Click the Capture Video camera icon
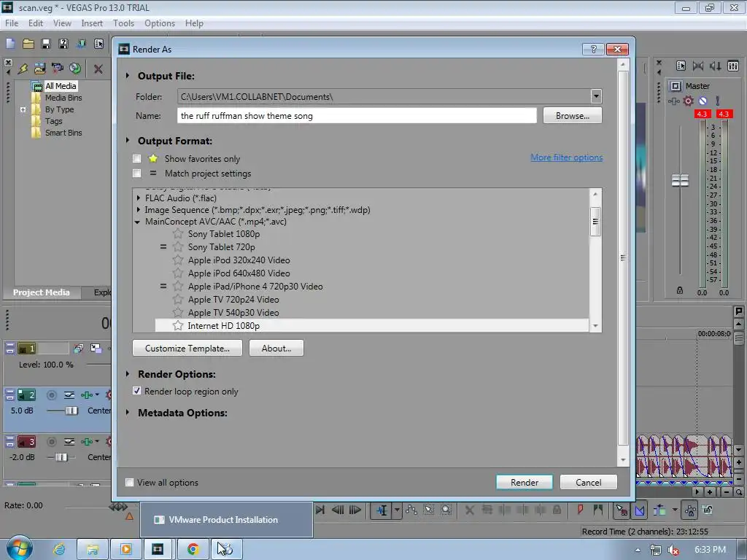 pyautogui.click(x=57, y=69)
